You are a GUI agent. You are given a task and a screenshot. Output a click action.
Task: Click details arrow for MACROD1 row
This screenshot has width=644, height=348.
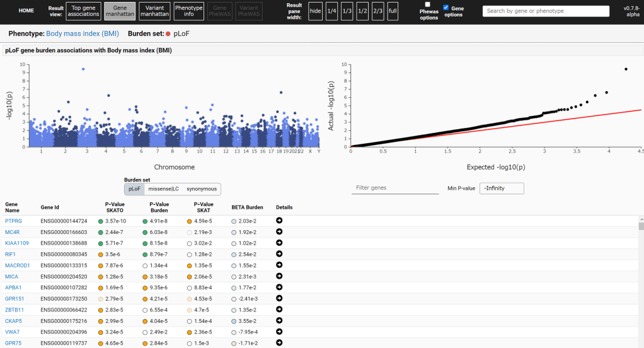tap(279, 265)
